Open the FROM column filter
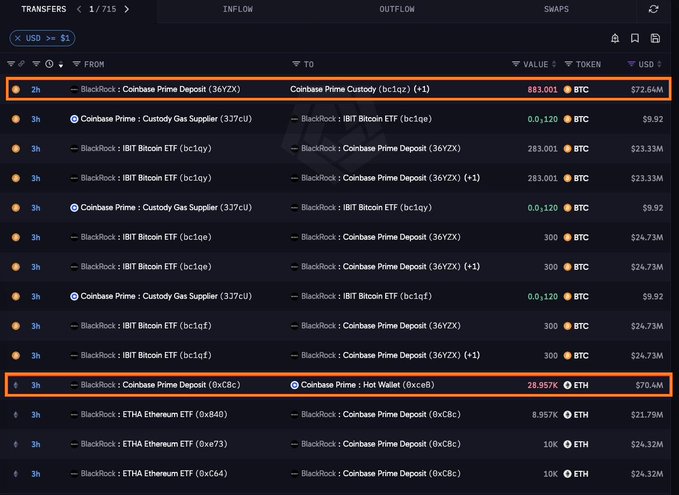 coord(77,64)
